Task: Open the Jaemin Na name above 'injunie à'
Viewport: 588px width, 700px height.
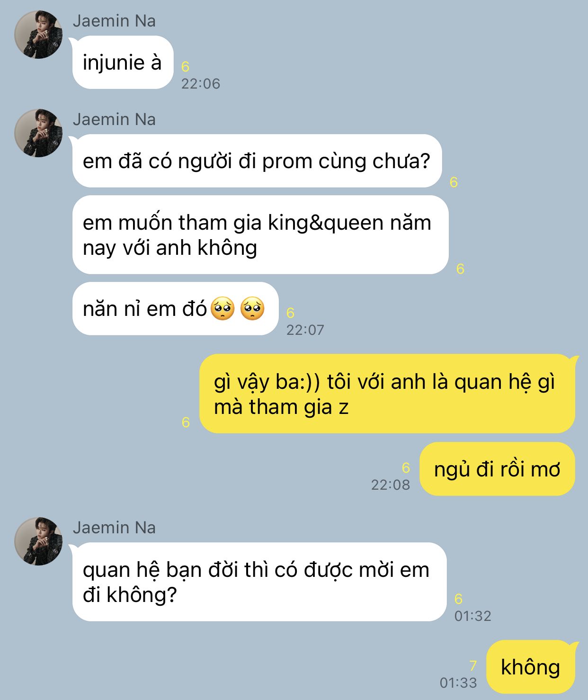Action: [x=114, y=21]
